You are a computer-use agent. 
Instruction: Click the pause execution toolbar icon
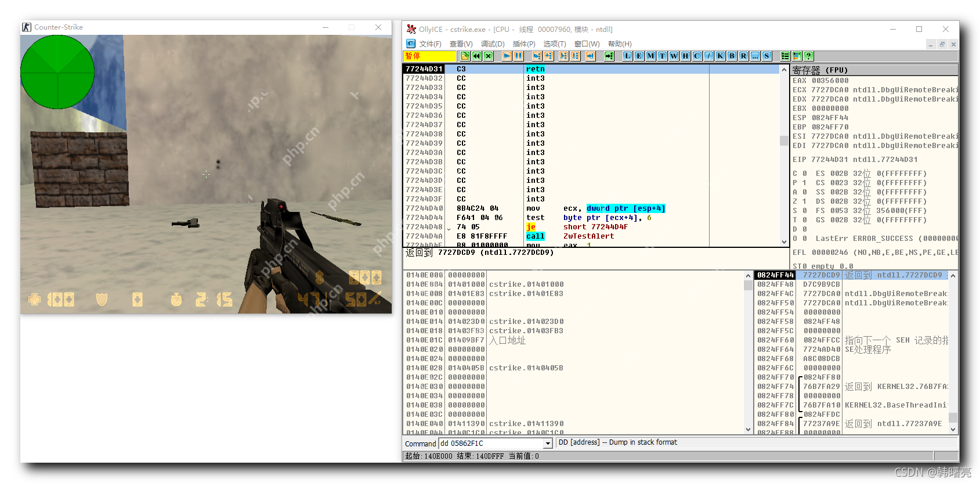(519, 56)
